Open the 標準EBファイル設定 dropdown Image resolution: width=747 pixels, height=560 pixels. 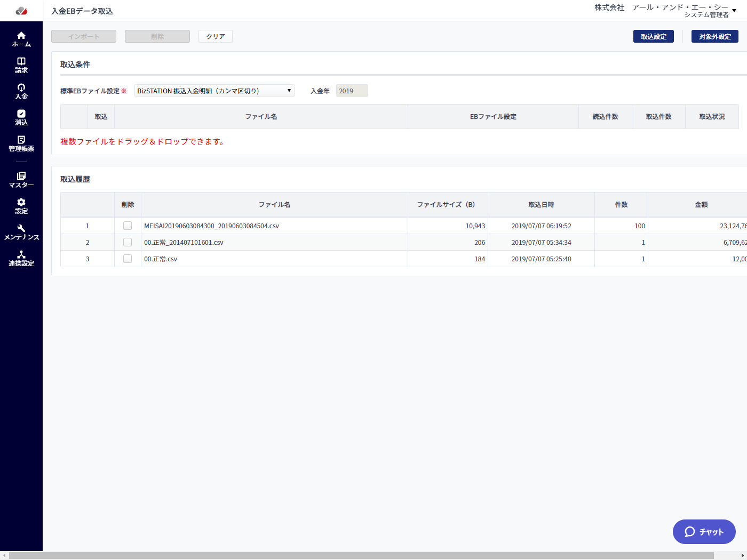(214, 91)
